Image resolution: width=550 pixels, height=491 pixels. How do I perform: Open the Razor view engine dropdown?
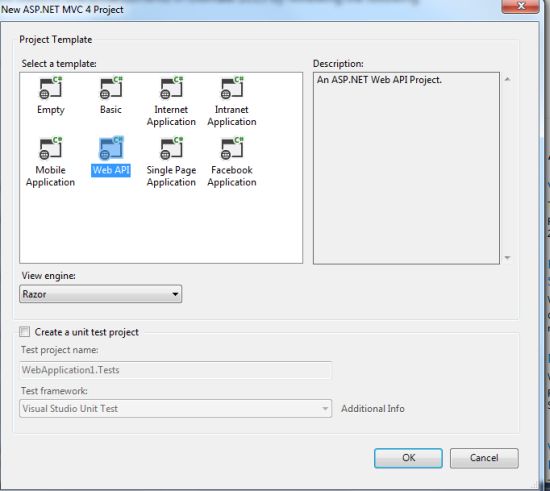(x=101, y=294)
